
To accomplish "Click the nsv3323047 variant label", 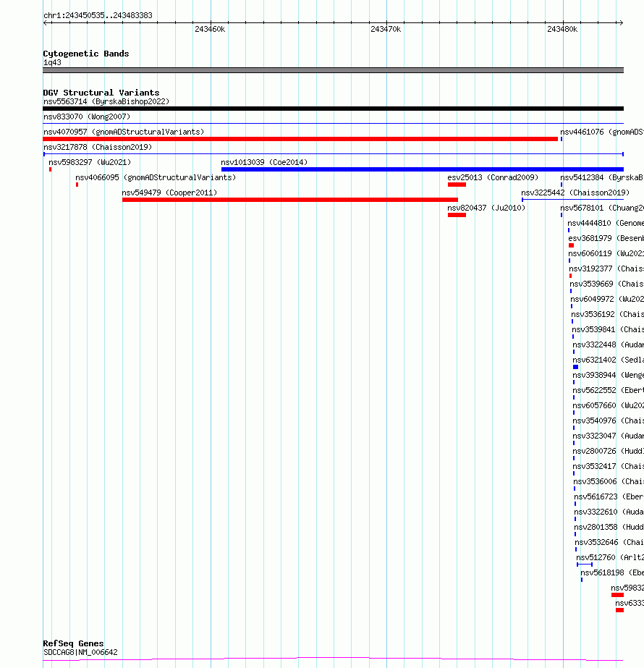I will pos(609,436).
